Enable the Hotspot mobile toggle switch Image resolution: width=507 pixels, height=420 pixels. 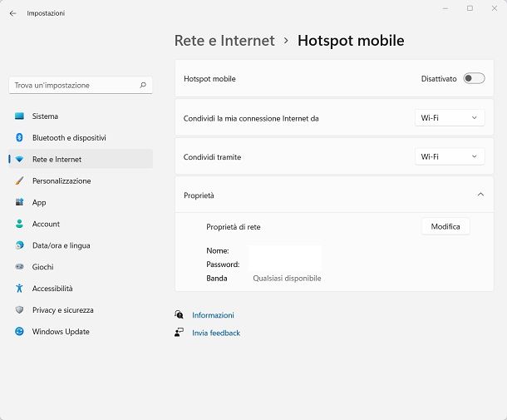point(474,78)
